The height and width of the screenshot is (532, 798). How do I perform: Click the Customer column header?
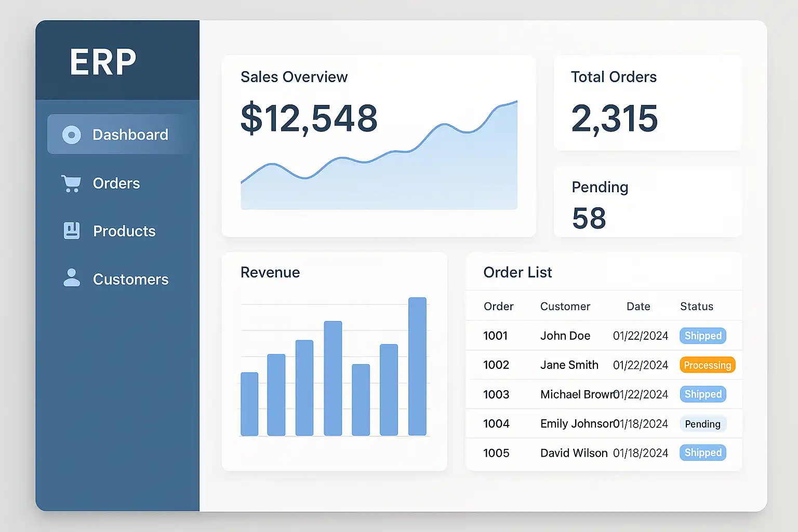click(565, 307)
